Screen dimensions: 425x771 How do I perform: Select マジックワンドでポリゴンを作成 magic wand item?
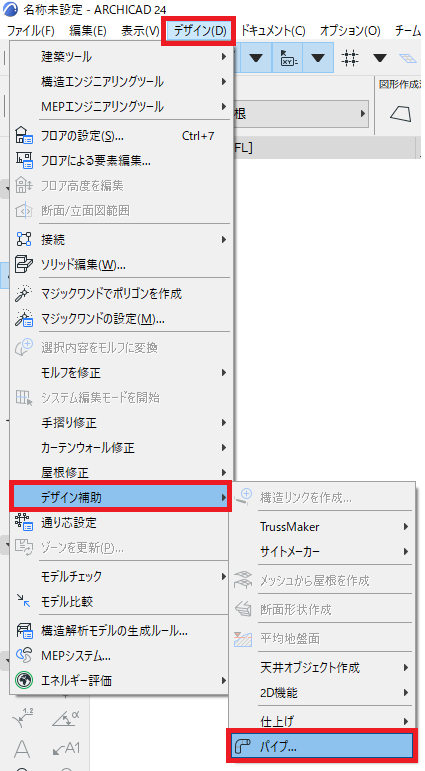(x=120, y=294)
